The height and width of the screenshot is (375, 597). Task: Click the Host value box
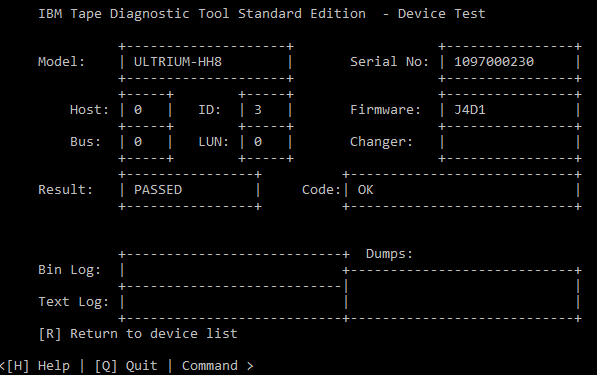pyautogui.click(x=146, y=110)
